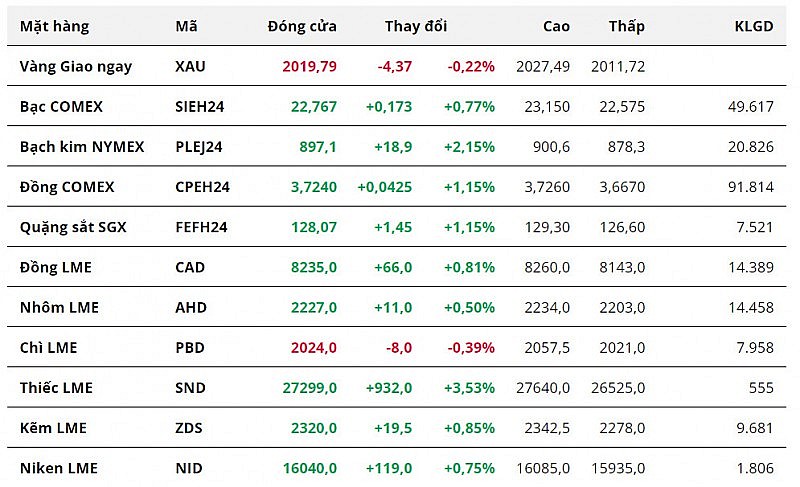Select the Kẽm LME commodity name

click(x=53, y=428)
